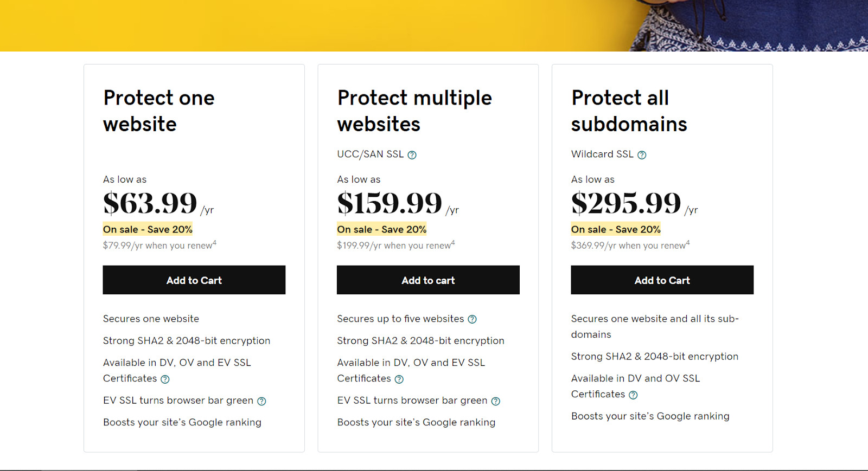Add the $63.99 single website SSL to cart
This screenshot has width=868, height=471.
pyautogui.click(x=194, y=280)
